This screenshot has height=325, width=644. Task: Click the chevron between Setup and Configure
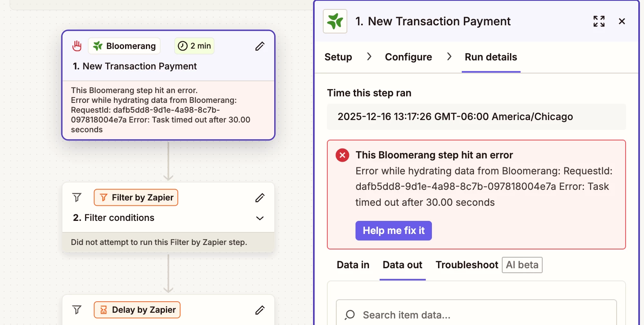click(369, 57)
